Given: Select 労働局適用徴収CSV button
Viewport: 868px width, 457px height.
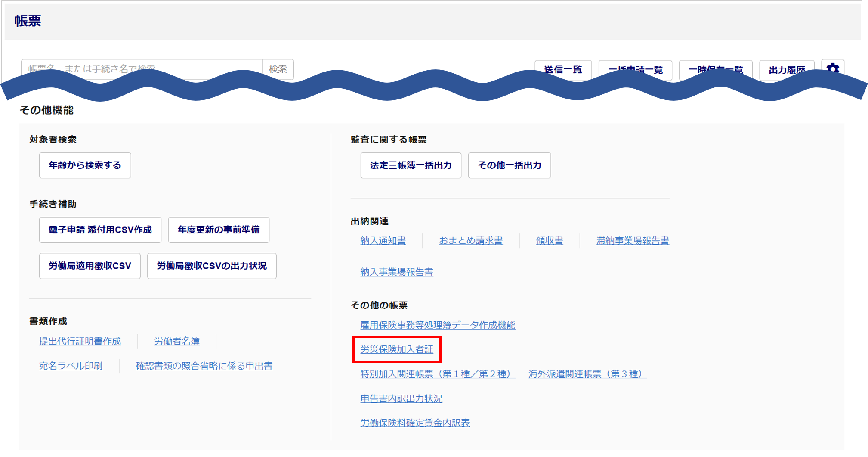Looking at the screenshot, I should coord(90,266).
